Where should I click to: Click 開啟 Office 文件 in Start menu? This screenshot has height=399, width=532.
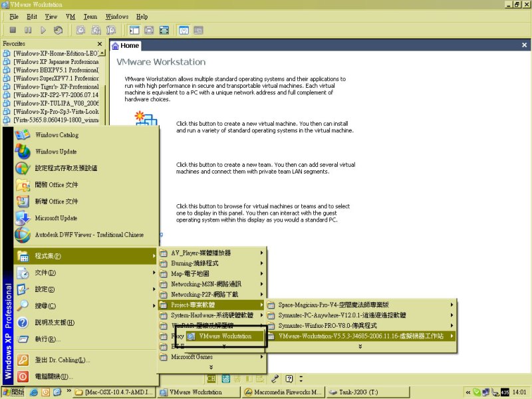point(86,185)
